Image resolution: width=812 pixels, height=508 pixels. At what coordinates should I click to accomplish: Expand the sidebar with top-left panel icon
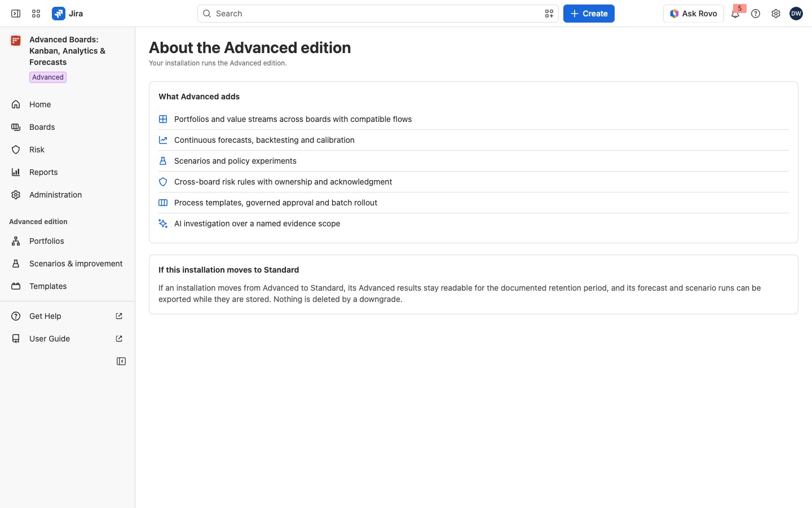tap(16, 14)
